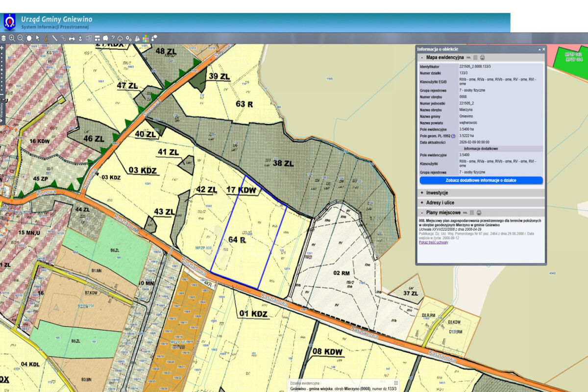The image size is (588, 392).
Task: Collapse the Mapa ewidencyjna section
Action: (x=421, y=57)
